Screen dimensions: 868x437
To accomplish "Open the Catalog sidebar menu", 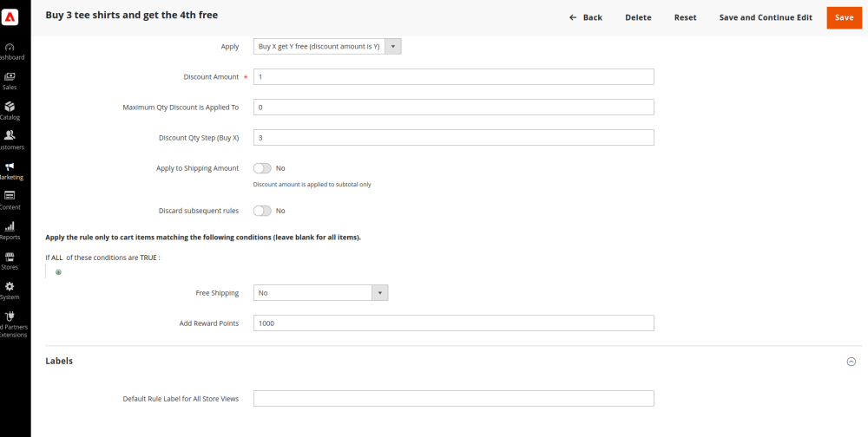I will click(x=10, y=110).
